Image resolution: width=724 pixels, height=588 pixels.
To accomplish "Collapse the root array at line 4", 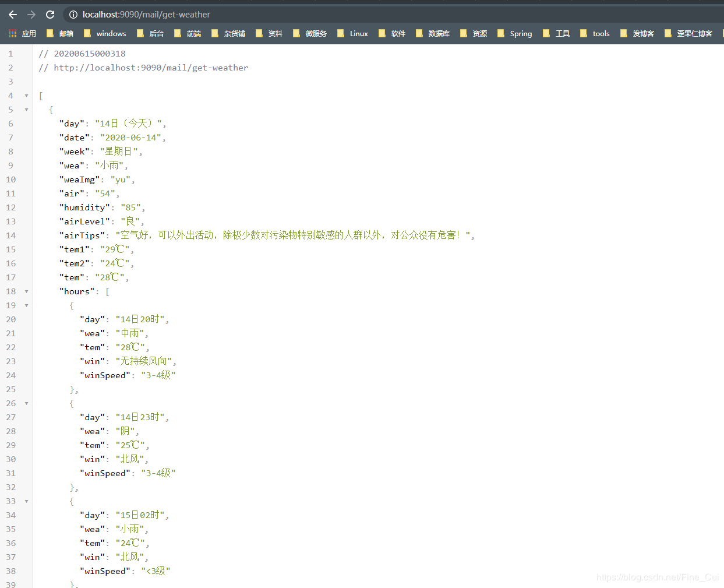I will click(26, 96).
